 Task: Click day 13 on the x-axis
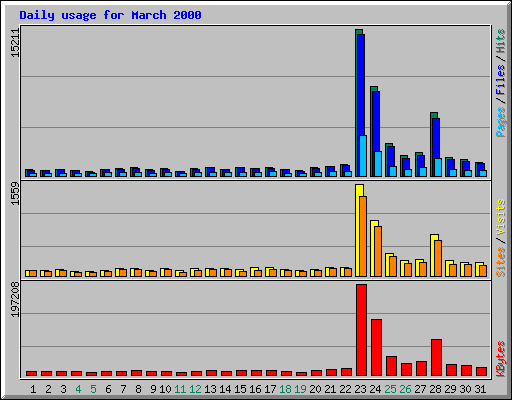(210, 389)
